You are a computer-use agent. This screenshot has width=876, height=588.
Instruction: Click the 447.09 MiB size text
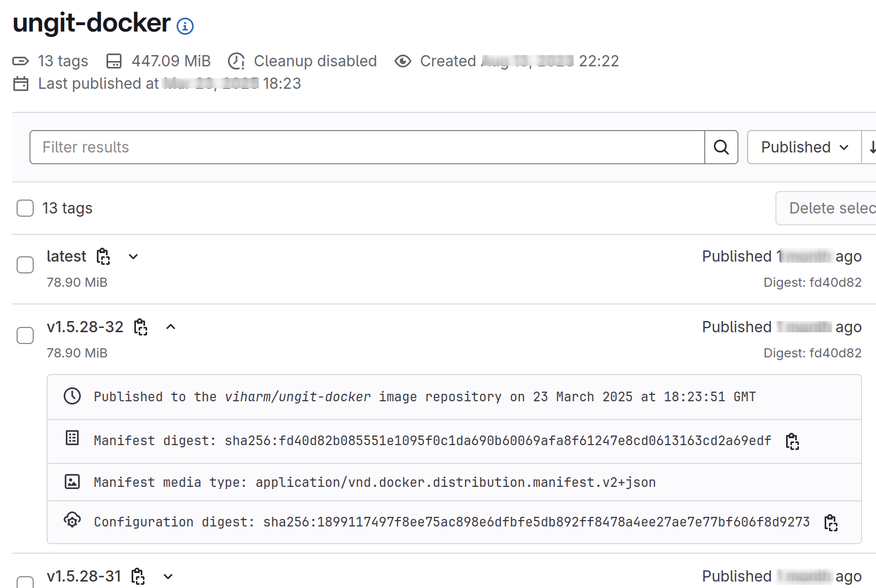pyautogui.click(x=171, y=61)
